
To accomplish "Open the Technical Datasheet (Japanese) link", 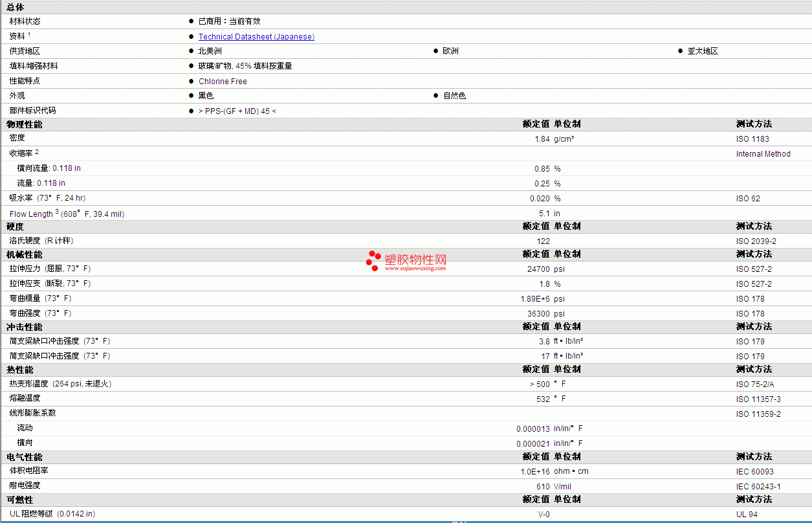I will point(256,37).
